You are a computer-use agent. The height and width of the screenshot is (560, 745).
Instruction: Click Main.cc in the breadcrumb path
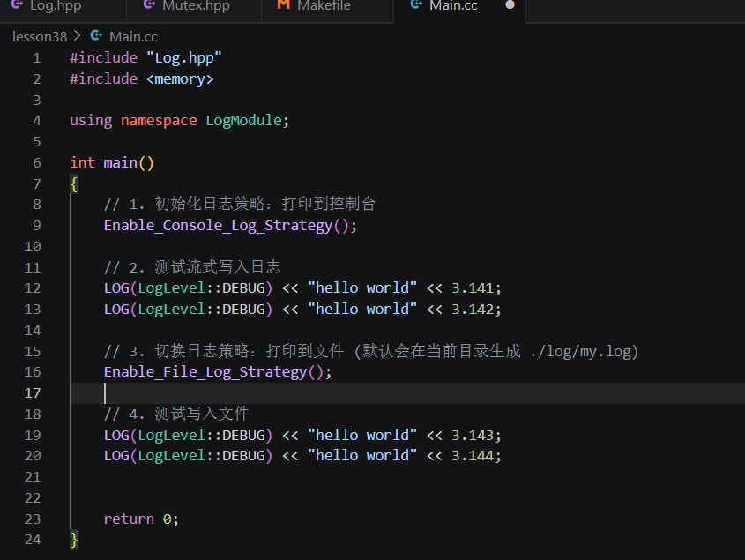[x=133, y=37]
